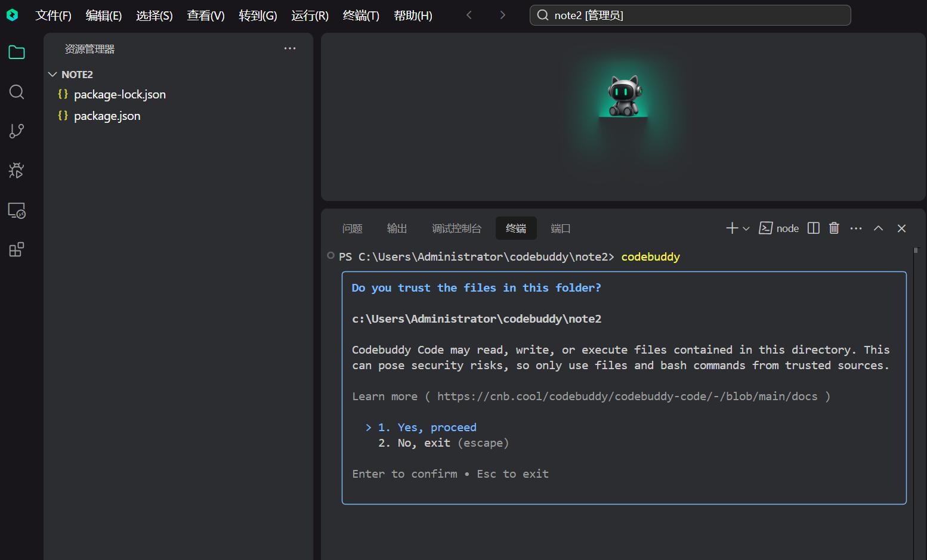Split the terminal panel
The height and width of the screenshot is (560, 927).
click(814, 228)
